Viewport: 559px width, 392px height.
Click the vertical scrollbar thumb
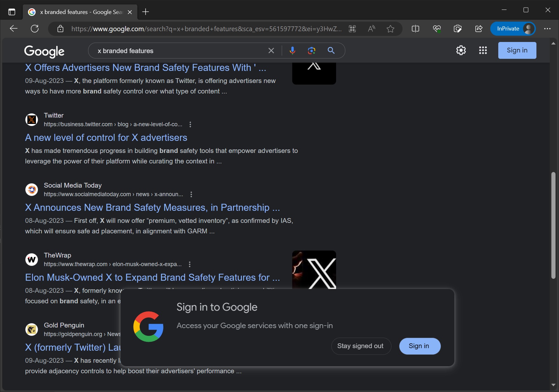[x=554, y=226]
